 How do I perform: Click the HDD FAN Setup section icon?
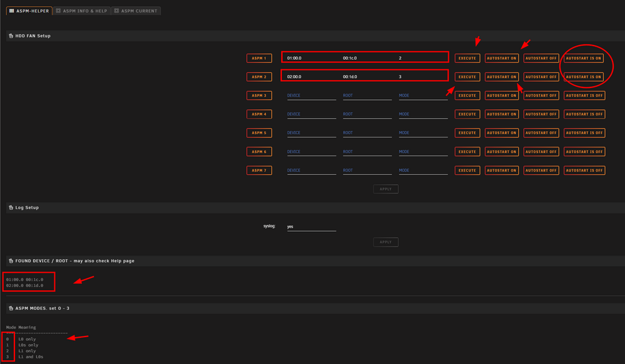click(11, 36)
